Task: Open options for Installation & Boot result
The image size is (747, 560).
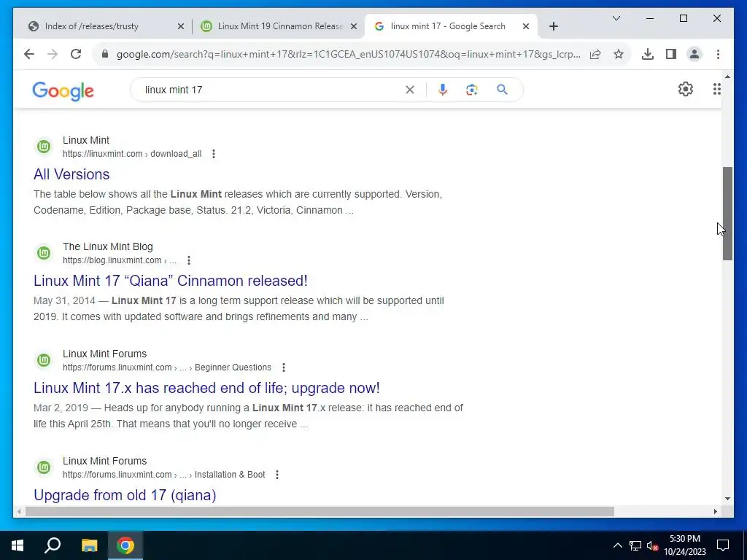Action: [x=276, y=475]
